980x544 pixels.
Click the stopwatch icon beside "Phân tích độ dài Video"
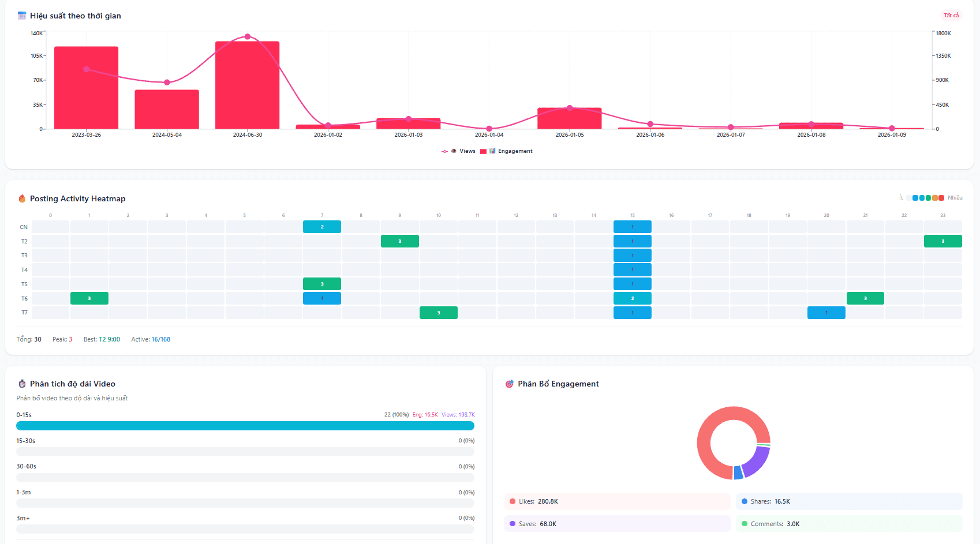click(21, 384)
